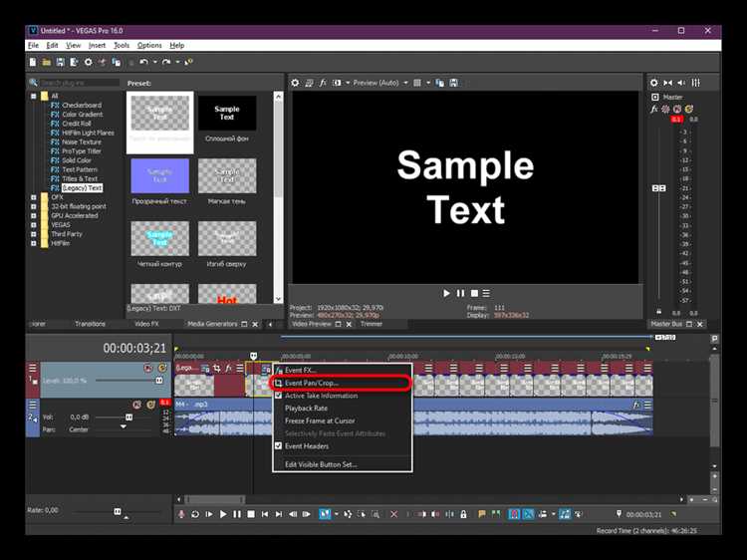Save the project using toolbar disk icon
This screenshot has width=747, height=560.
pos(60,62)
